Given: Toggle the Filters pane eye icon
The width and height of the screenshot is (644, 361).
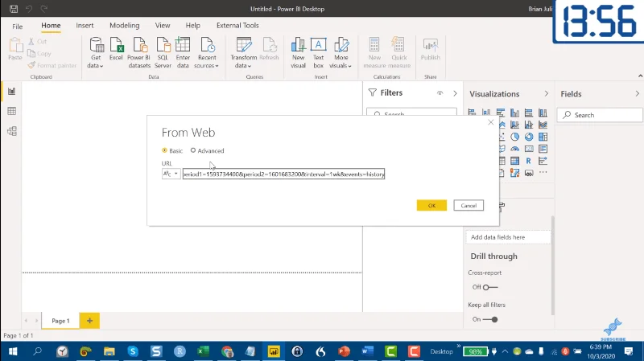Looking at the screenshot, I should coord(440,93).
